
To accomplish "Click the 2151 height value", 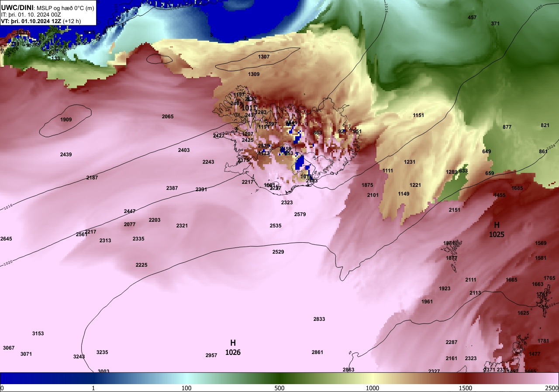I will [455, 210].
